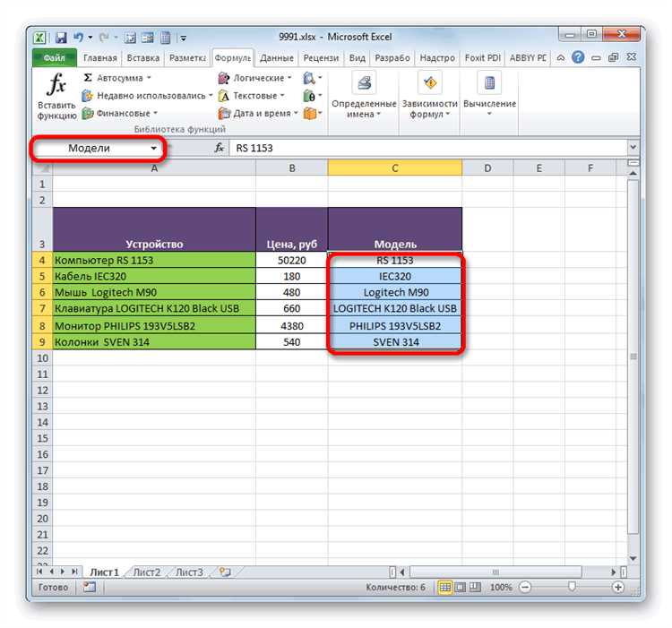This screenshot has height=628, width=672.
Task: Click the Save icon in quick access toolbar
Action: pos(61,38)
